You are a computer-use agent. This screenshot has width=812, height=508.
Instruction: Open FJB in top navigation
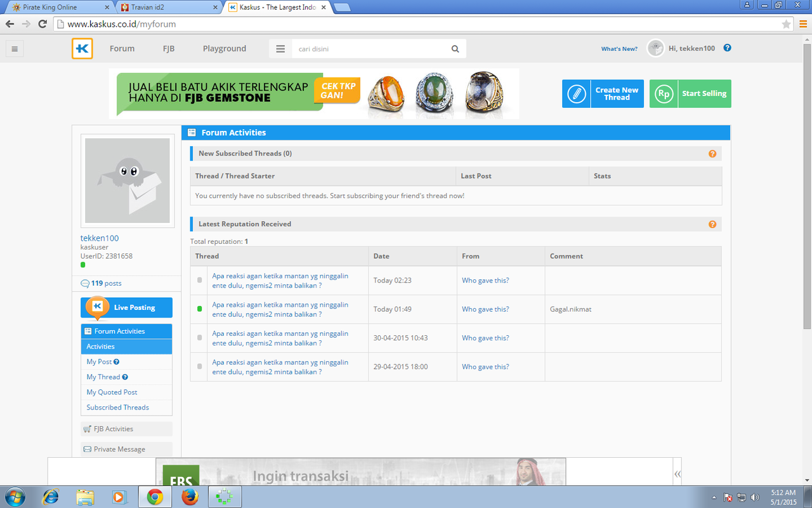coord(169,49)
